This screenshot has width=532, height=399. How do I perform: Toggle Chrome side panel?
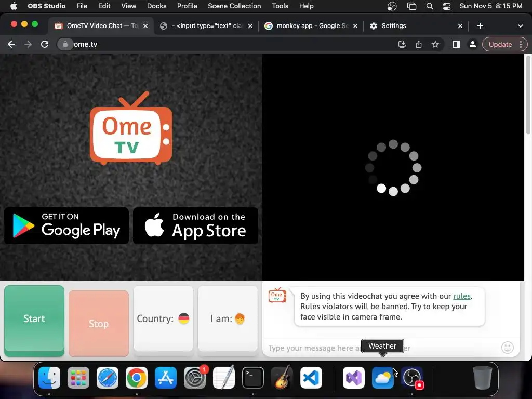pos(456,44)
